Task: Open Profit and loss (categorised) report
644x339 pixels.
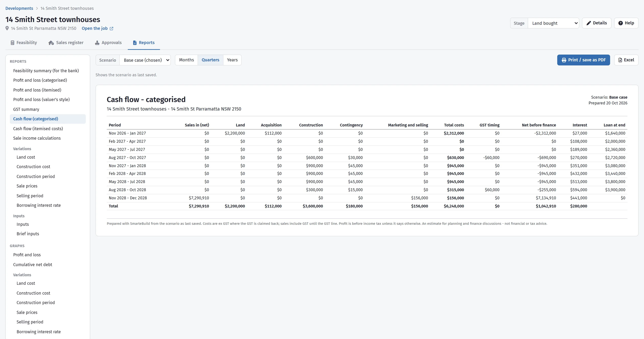Action: 48,80
